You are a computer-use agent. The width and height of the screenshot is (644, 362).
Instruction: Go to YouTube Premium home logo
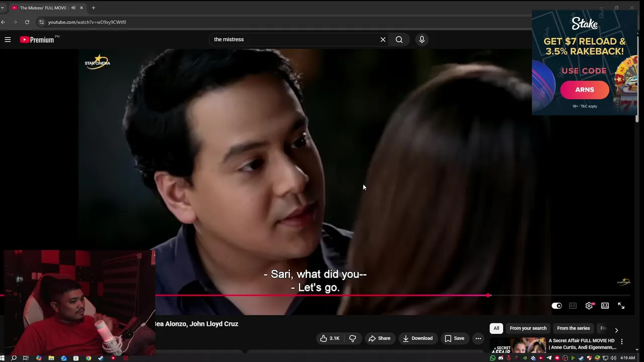click(x=37, y=40)
